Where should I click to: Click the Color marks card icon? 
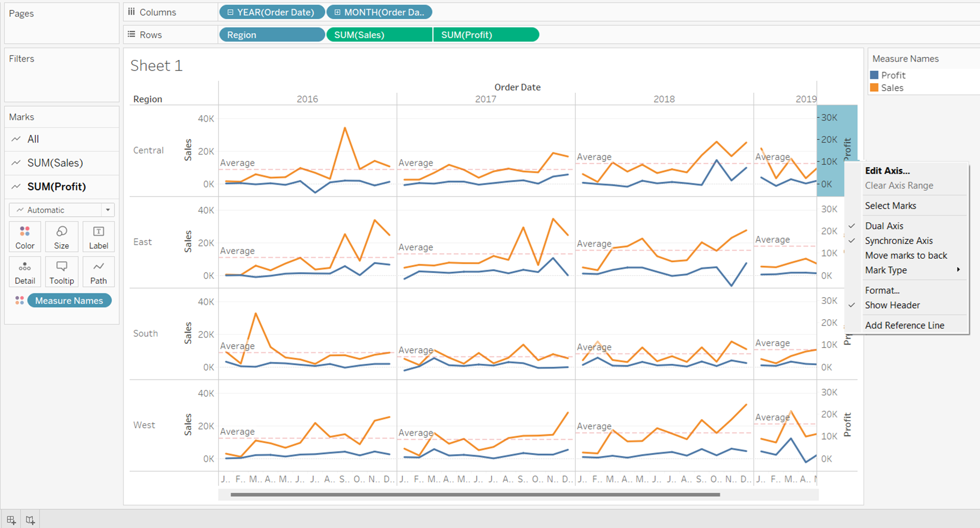tap(25, 236)
